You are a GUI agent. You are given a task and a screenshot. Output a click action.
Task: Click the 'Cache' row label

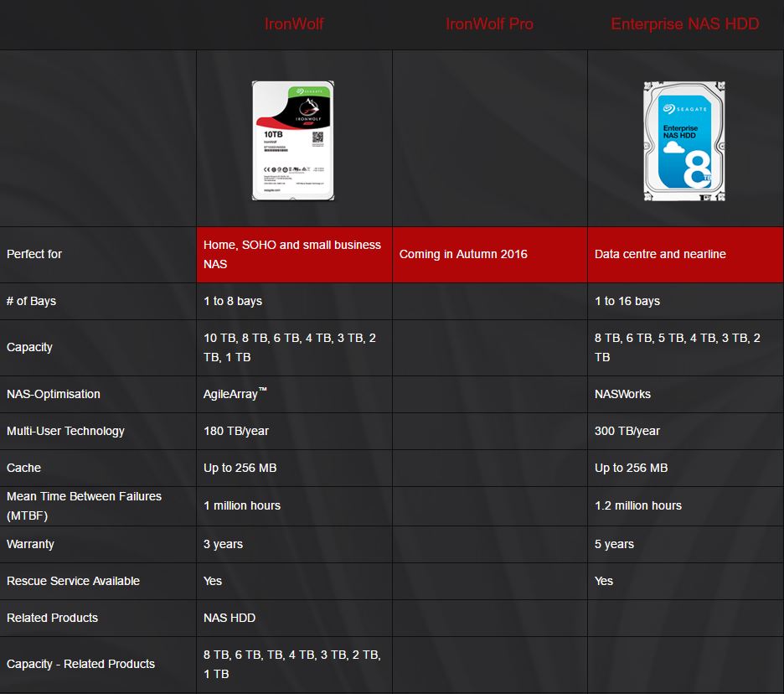pyautogui.click(x=23, y=468)
